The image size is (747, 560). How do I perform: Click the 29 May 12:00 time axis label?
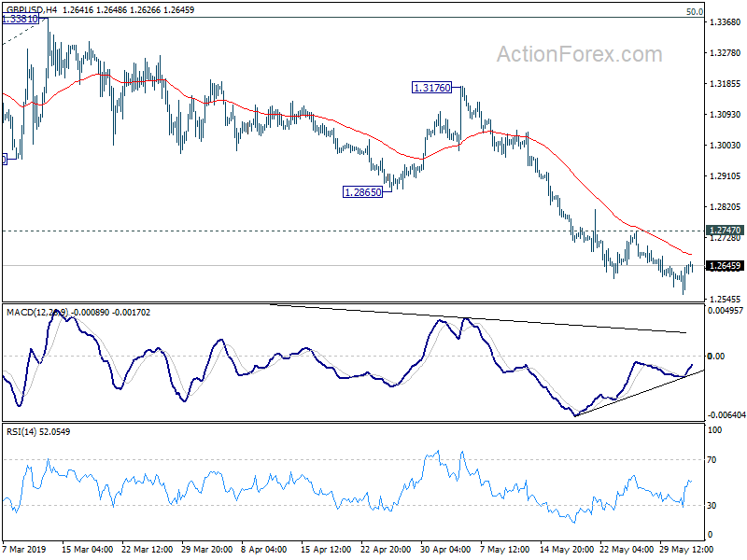click(687, 549)
